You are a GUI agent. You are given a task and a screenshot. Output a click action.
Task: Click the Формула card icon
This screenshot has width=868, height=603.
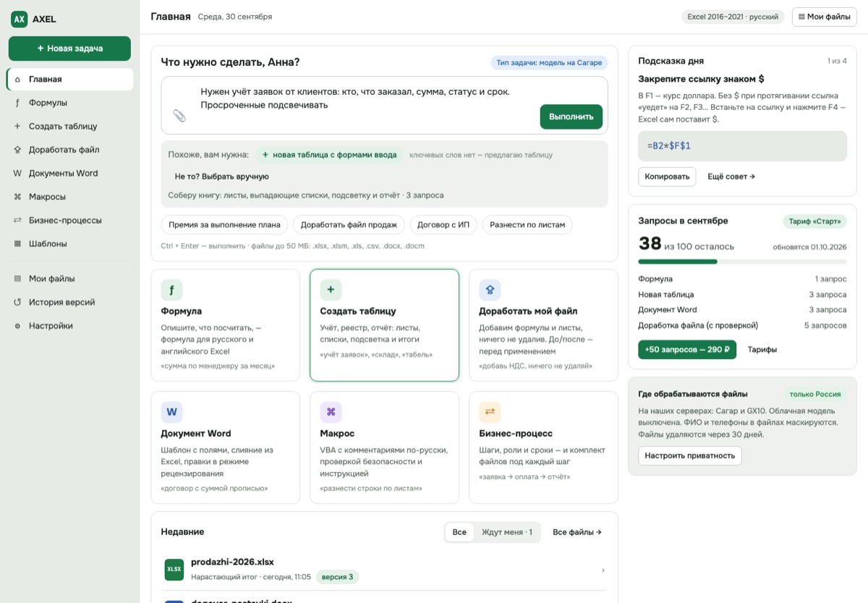coord(171,290)
